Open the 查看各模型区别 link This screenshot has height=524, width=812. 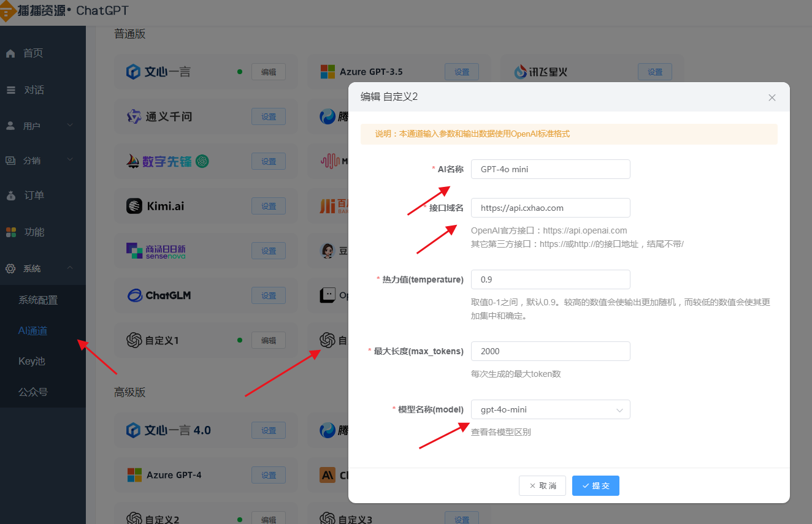click(500, 432)
